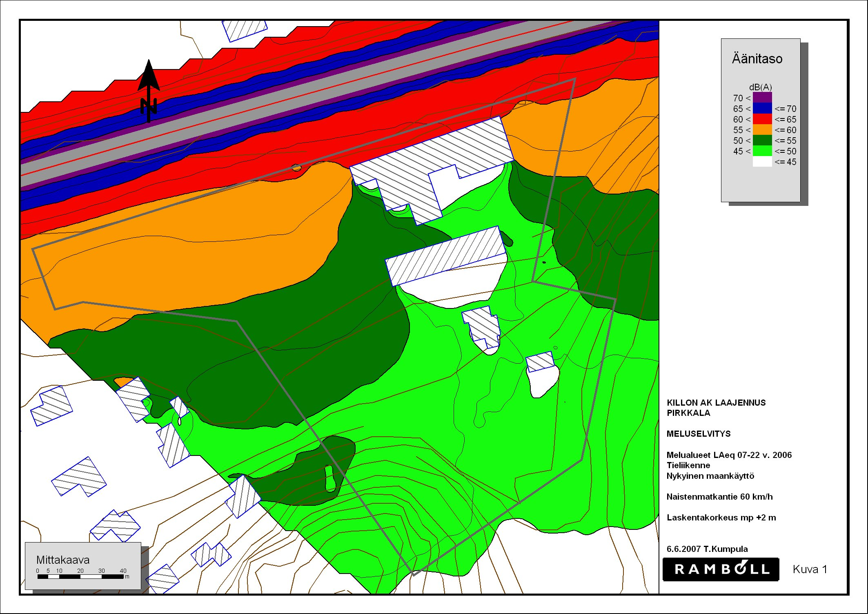Click the <= 45 legend label

coord(786,162)
